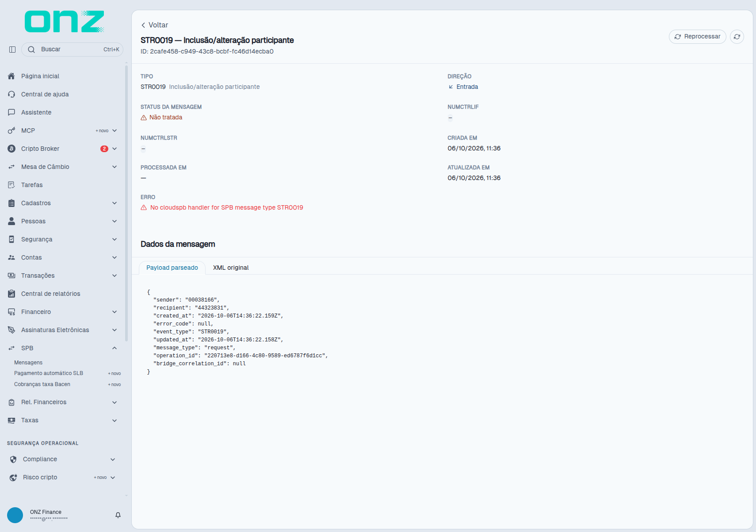Viewport: 756px width, 532px height.
Task: Toggle the sidebar panel icon
Action: [12, 50]
